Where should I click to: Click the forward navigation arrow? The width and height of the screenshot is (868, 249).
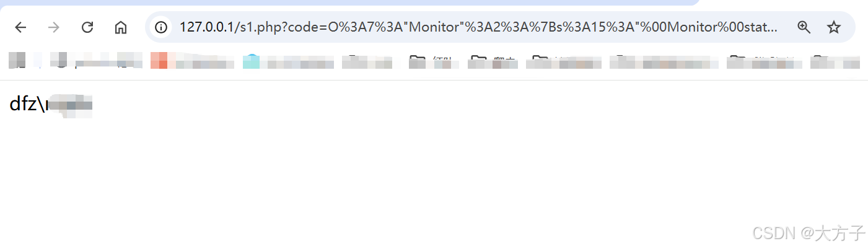pos(55,27)
